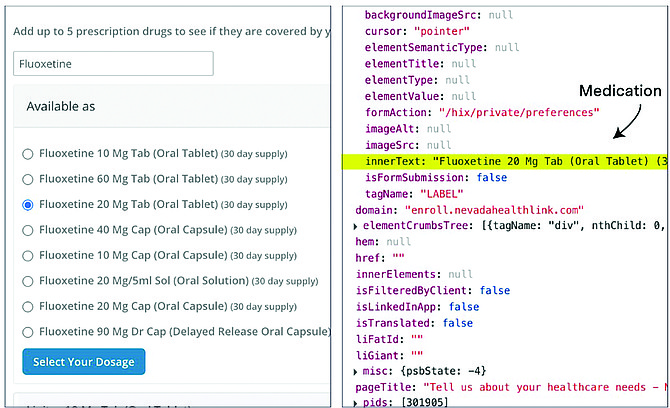Select Fluoxetine 20 Mg Tab radio button

tap(28, 205)
